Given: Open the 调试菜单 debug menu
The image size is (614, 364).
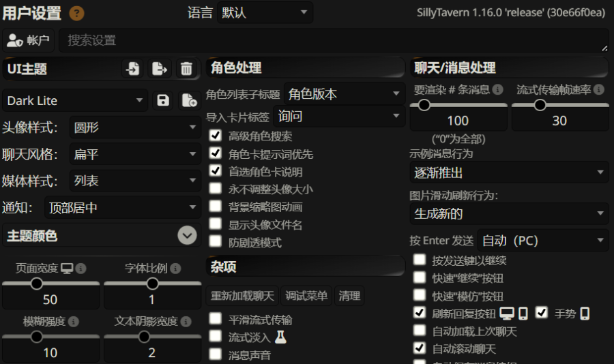Looking at the screenshot, I should [307, 296].
